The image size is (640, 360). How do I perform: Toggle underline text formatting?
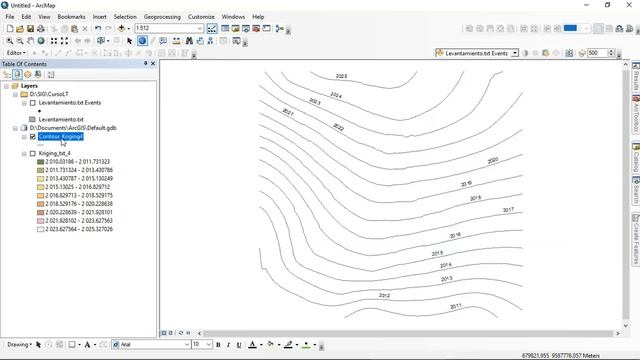(x=239, y=345)
